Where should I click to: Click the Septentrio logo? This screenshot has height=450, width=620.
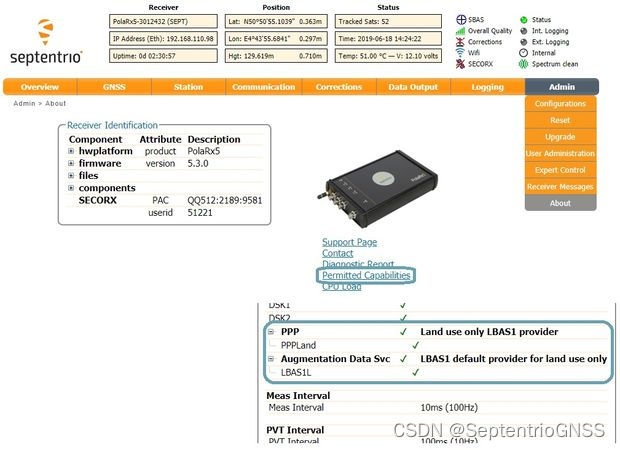tap(46, 42)
